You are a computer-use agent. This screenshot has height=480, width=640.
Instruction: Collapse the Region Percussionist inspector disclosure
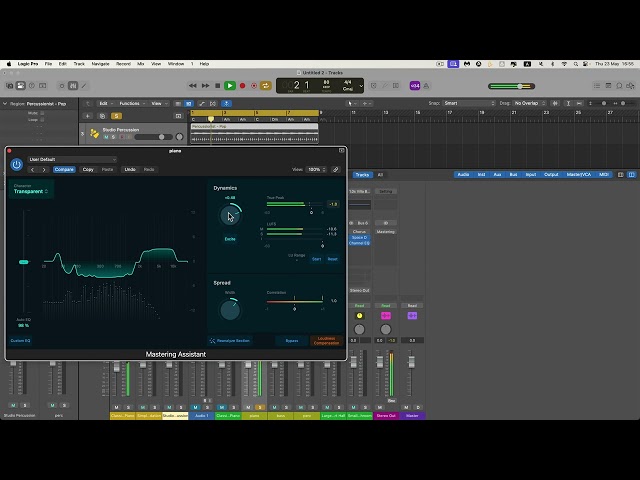[5, 104]
